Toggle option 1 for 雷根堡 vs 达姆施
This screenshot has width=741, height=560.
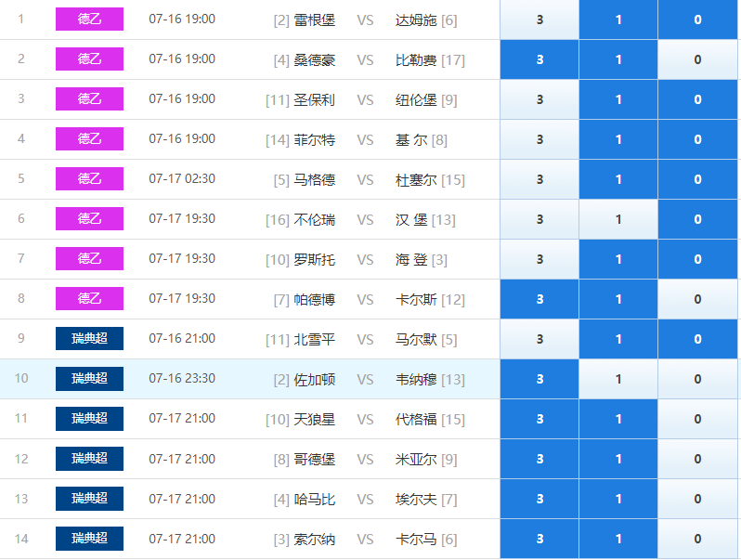[618, 20]
